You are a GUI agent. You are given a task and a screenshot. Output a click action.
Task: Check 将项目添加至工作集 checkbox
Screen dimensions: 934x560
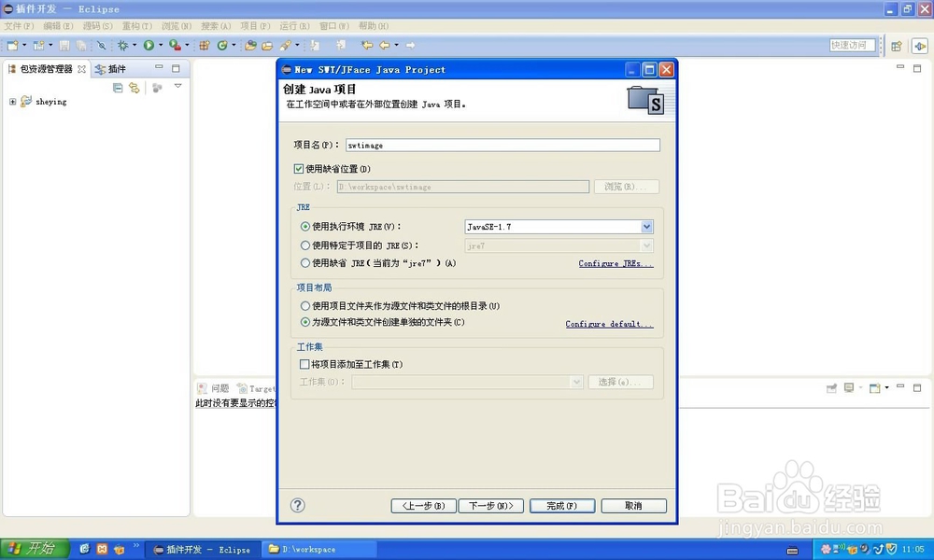pyautogui.click(x=304, y=364)
